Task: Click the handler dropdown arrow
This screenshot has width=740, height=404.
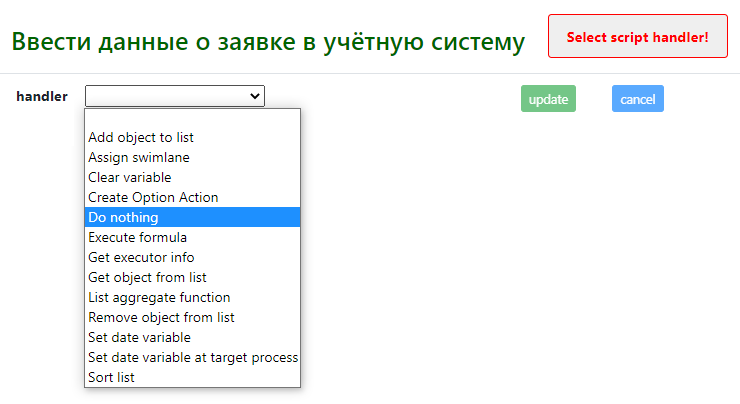Action: pyautogui.click(x=255, y=96)
